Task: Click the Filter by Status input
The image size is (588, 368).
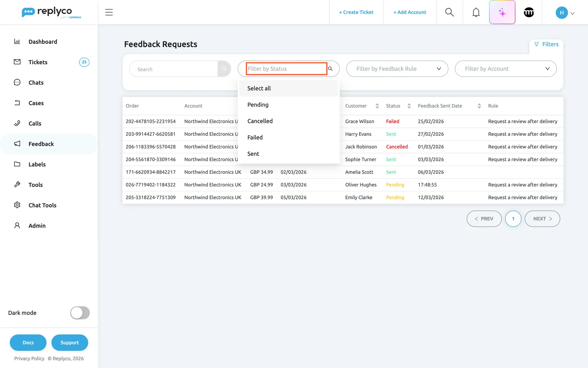Action: coord(286,69)
